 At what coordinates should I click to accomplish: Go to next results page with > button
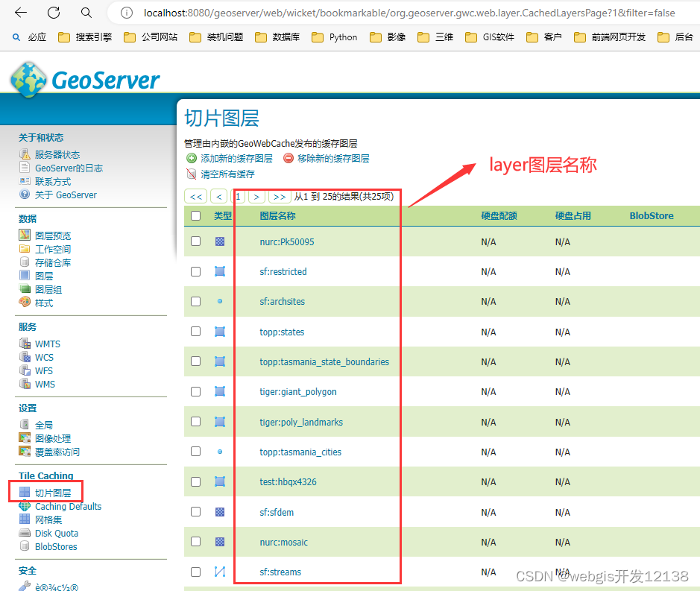pyautogui.click(x=257, y=196)
